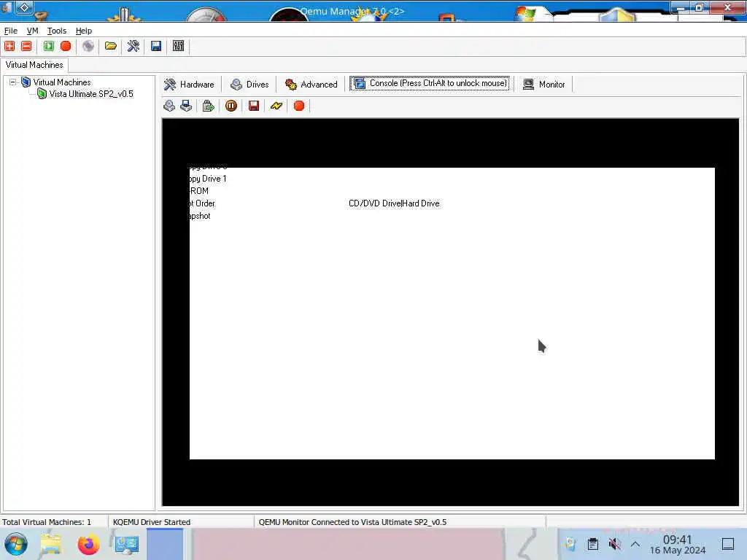Image resolution: width=747 pixels, height=560 pixels.
Task: Click the red stop circle in main toolbar
Action: click(x=66, y=46)
